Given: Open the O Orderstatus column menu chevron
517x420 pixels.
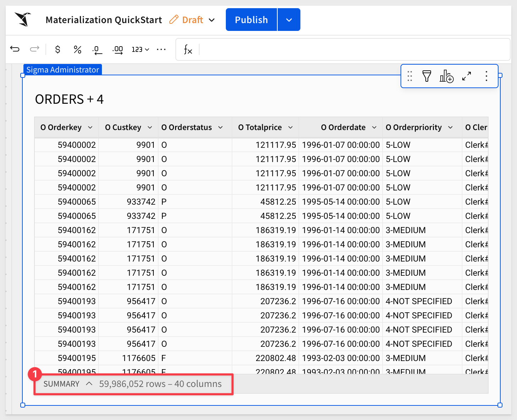Looking at the screenshot, I should [221, 127].
